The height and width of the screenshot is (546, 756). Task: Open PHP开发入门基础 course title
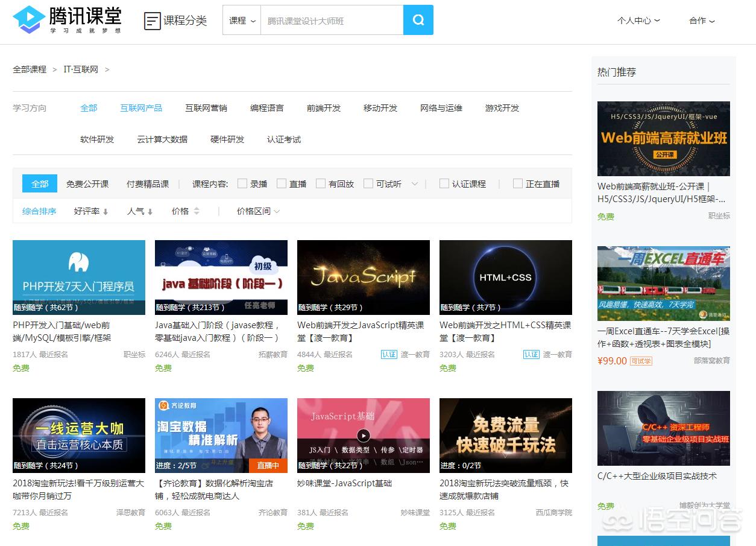click(x=62, y=331)
